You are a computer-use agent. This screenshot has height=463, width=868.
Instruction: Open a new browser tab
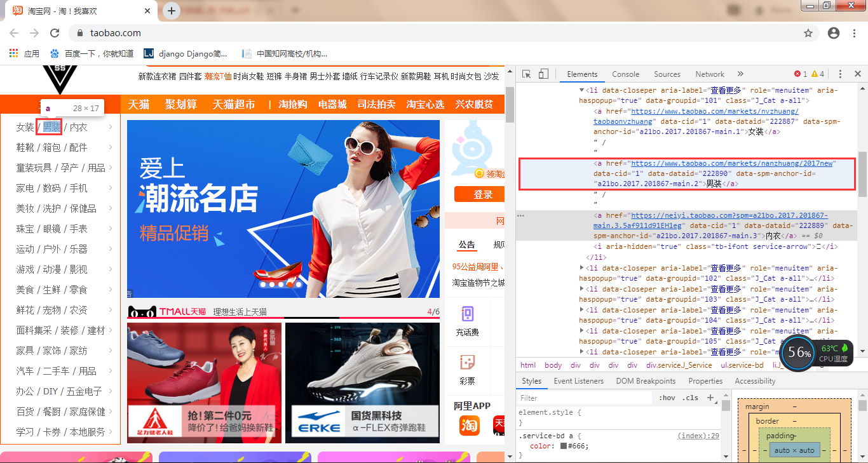[x=172, y=11]
